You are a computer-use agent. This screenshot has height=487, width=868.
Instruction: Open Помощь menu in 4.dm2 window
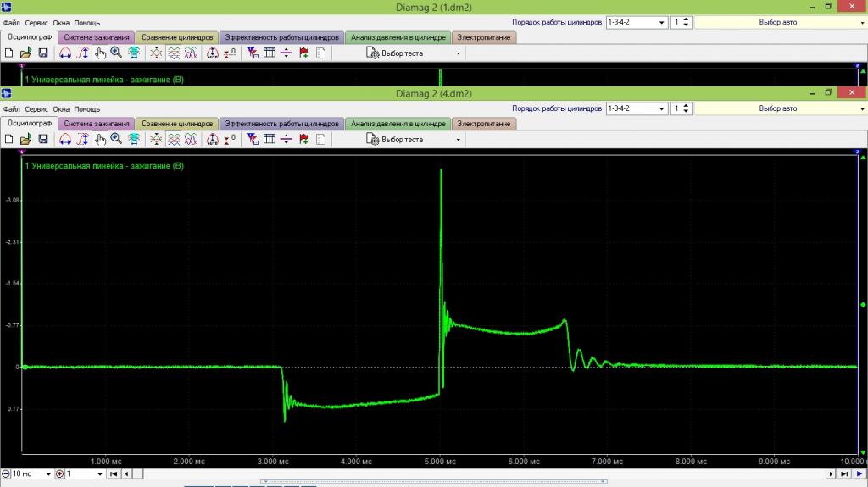pyautogui.click(x=87, y=109)
